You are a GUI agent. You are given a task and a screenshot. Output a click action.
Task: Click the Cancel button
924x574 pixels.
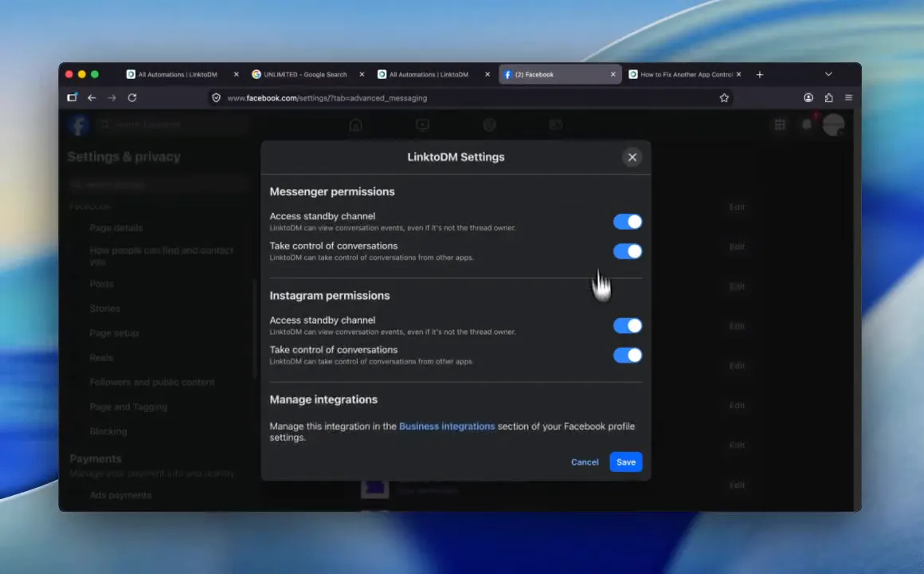[585, 462]
